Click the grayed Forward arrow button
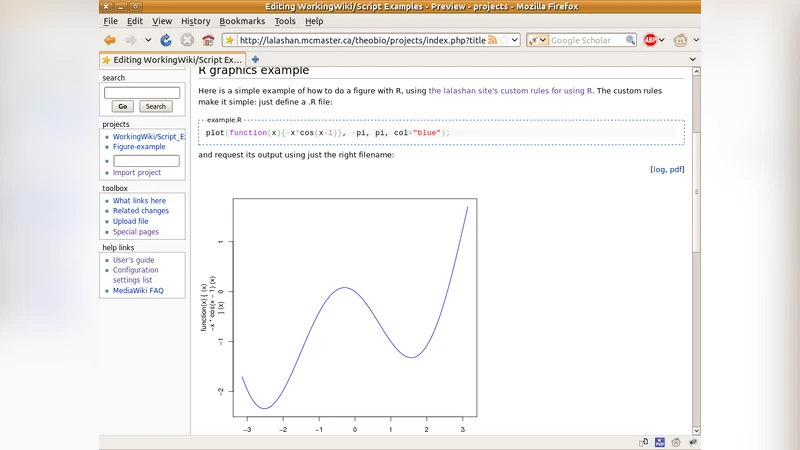The height and width of the screenshot is (450, 800). (x=131, y=40)
